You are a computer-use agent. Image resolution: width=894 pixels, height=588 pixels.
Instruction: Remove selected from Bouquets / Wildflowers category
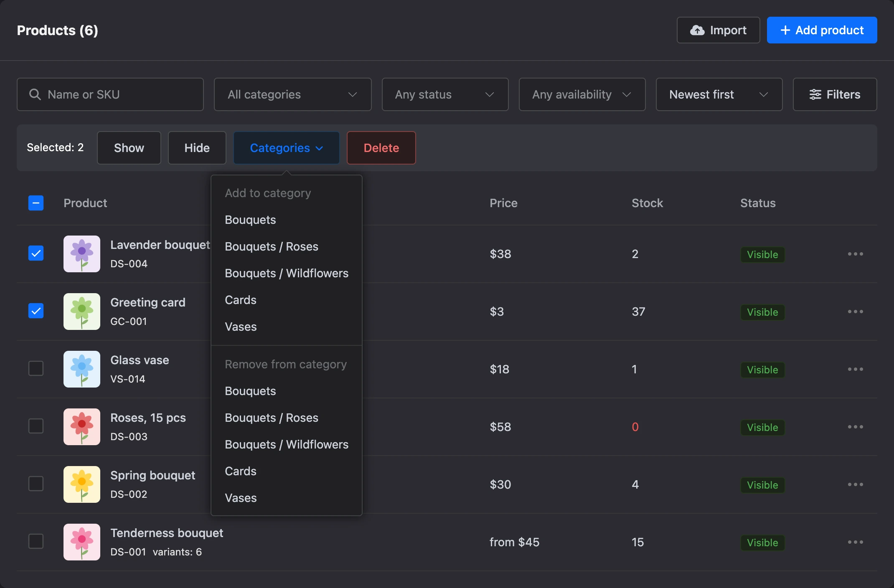287,444
